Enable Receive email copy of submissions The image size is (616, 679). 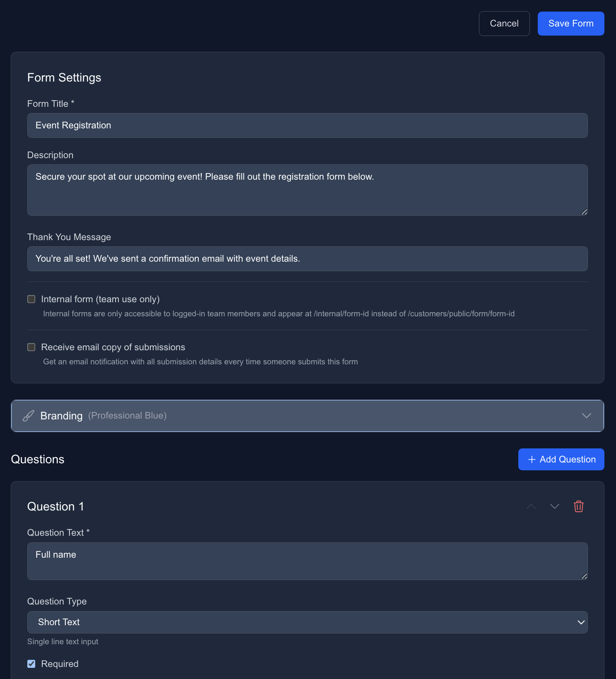31,347
